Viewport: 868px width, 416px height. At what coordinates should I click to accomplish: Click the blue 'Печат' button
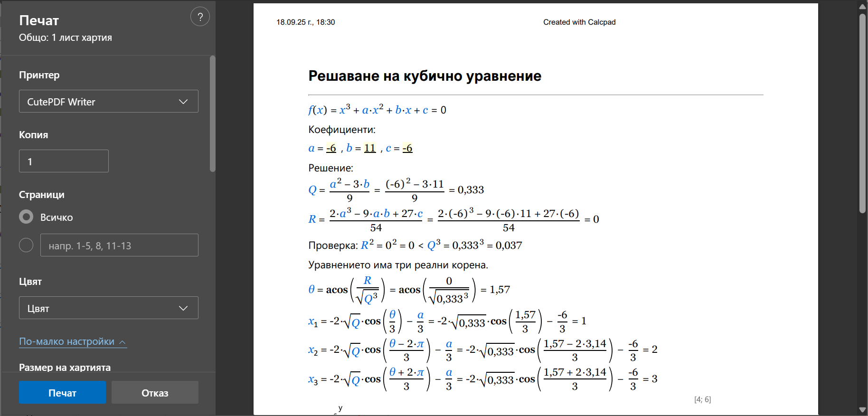(62, 392)
